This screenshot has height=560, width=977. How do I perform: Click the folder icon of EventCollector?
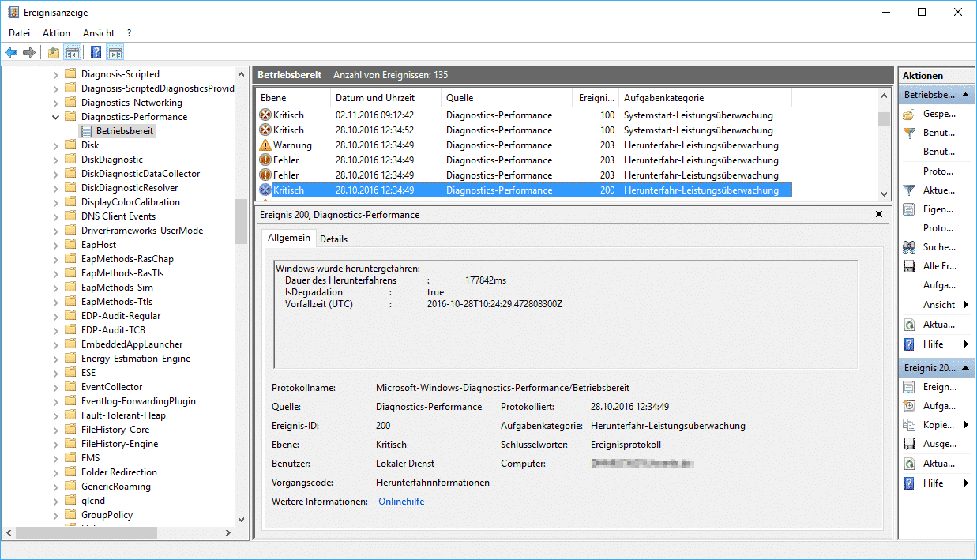[x=70, y=387]
